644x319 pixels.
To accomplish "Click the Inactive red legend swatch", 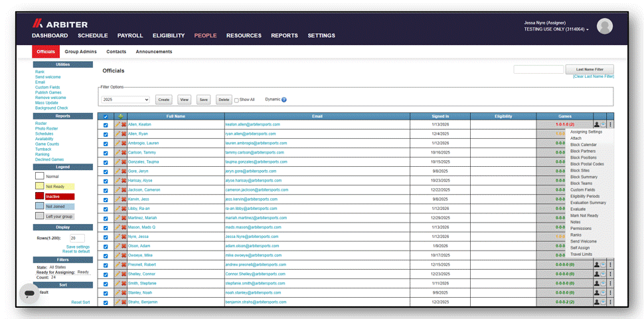I will [x=39, y=197].
